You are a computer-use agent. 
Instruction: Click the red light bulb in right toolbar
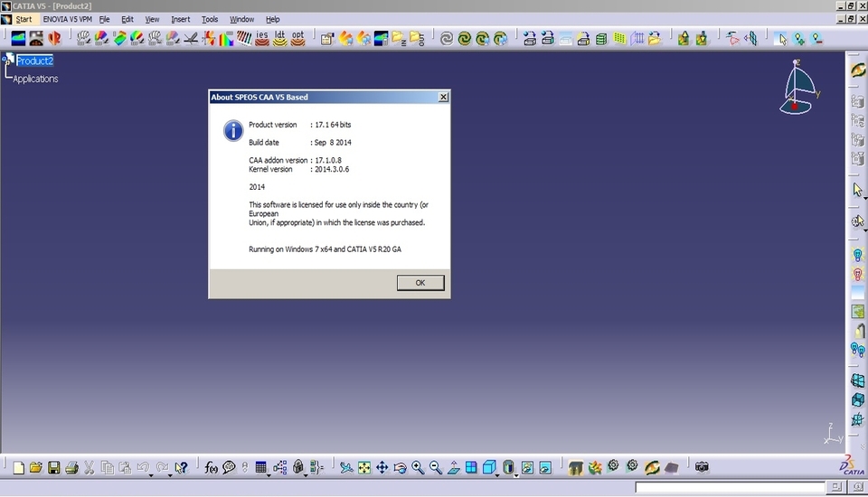coord(857,275)
